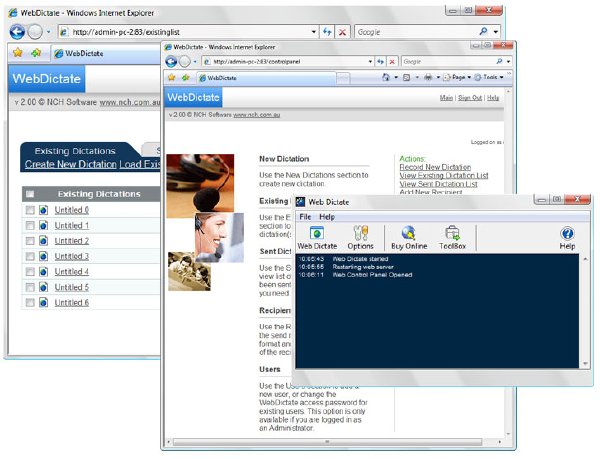Open Options in Web Dictate window
This screenshot has height=459, width=600.
pos(360,238)
